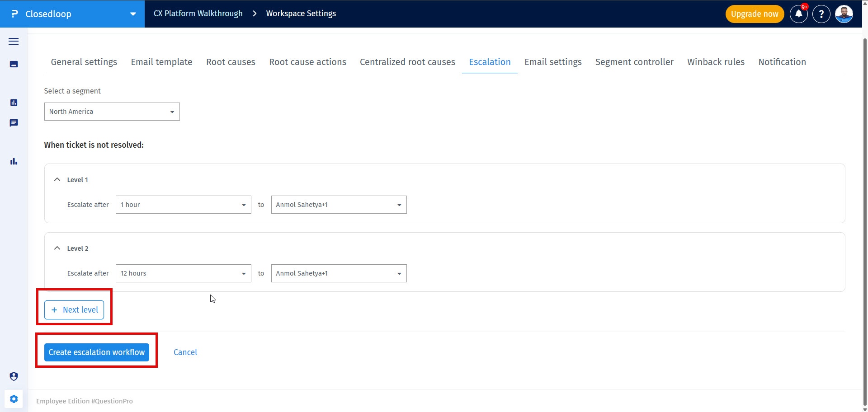Open Level 1 assignee Anmol Sahetya+1 dropdown
The width and height of the screenshot is (868, 412).
point(339,205)
